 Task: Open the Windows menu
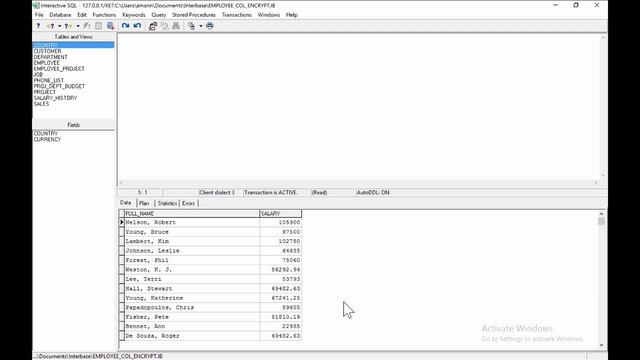269,15
